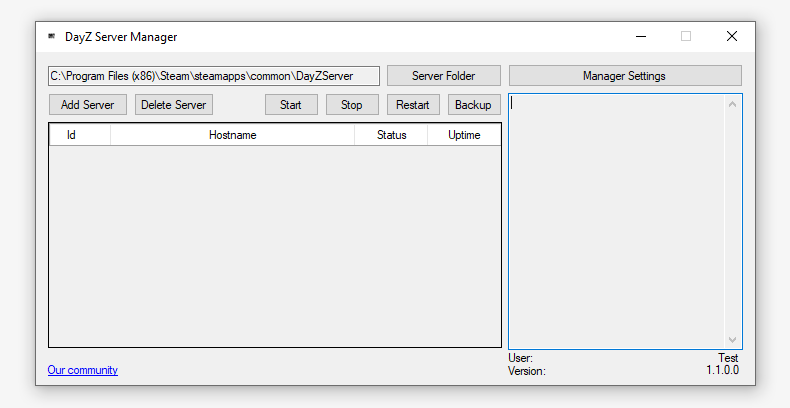790x408 pixels.
Task: Focus the DayZServer path input field
Action: pos(214,76)
